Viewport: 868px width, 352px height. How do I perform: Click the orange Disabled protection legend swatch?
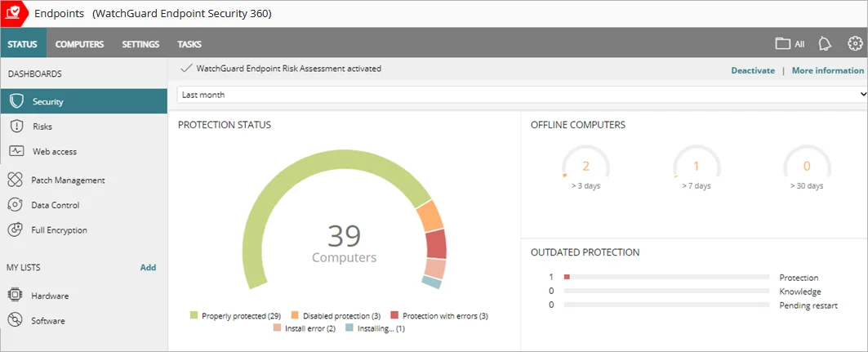295,315
